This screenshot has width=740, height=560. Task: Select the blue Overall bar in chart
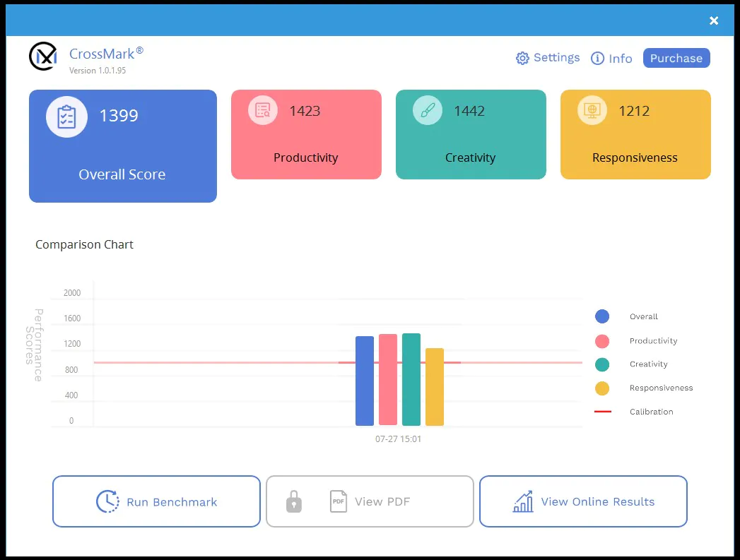[x=364, y=381]
